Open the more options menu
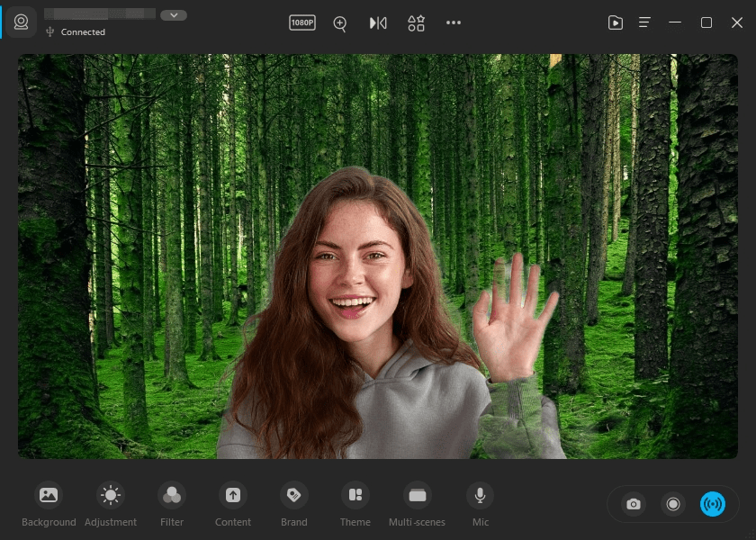Viewport: 756px width, 540px height. click(x=453, y=22)
